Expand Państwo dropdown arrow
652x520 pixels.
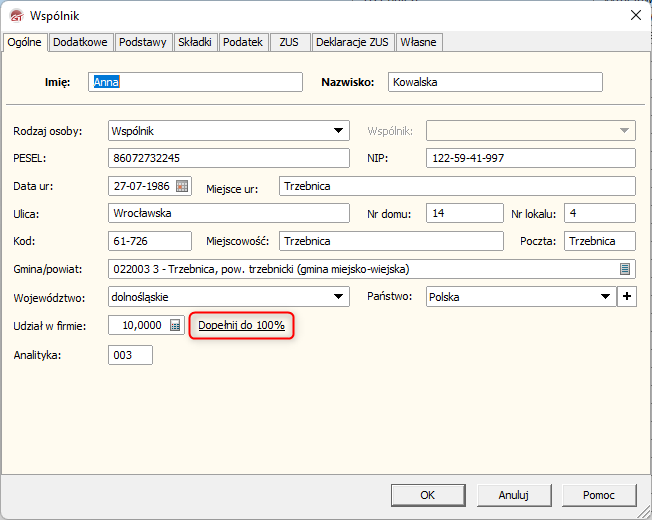tap(605, 296)
